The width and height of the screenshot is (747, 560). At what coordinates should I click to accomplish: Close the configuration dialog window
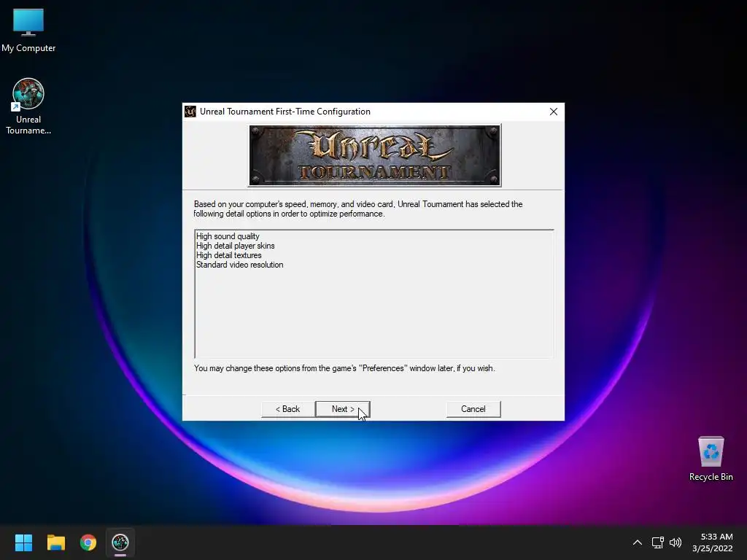553,112
